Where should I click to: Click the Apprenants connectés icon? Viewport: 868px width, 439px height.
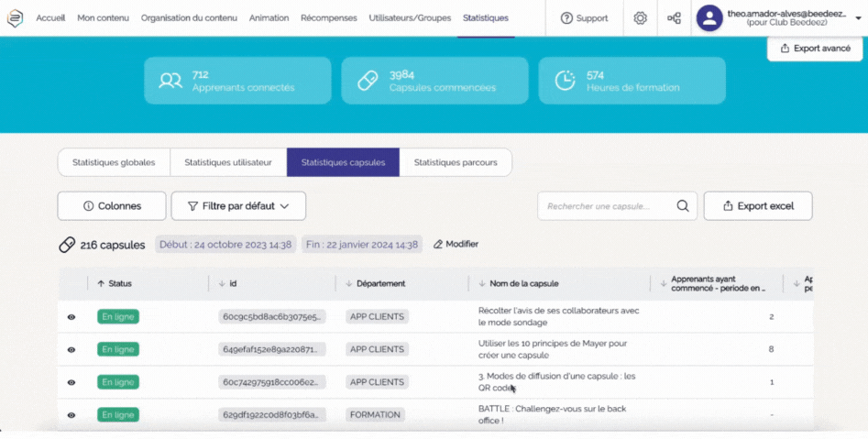pos(170,81)
